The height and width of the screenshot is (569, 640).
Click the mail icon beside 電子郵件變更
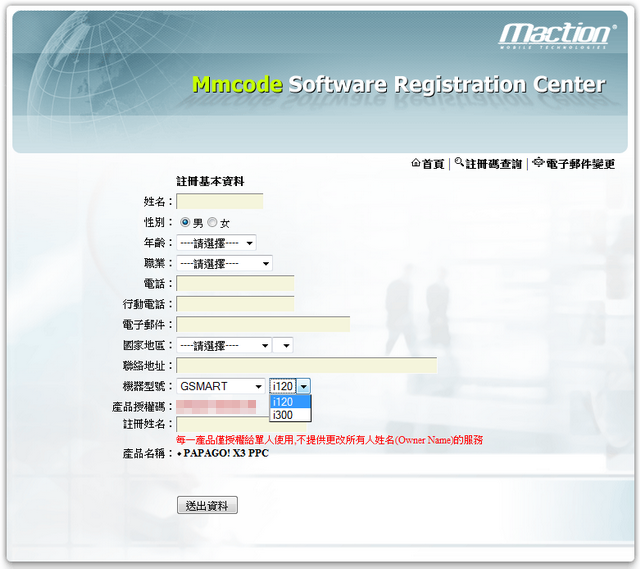539,162
